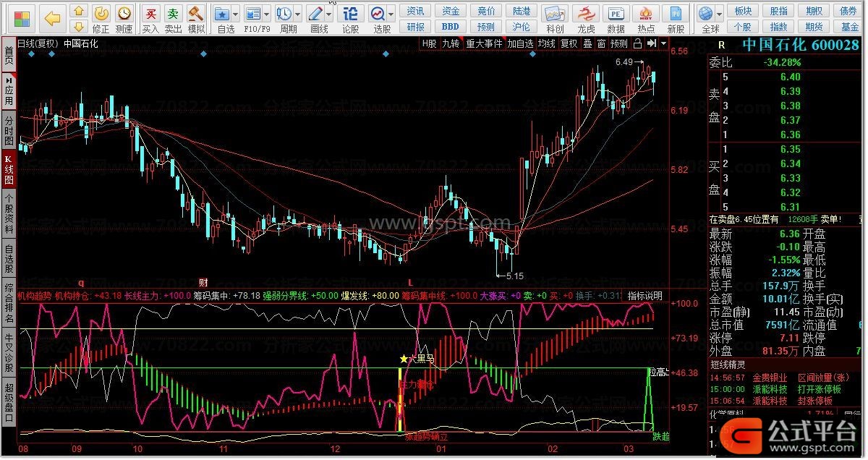Expand the 自选 dropdown arrow
This screenshot has height=460, width=868.
pyautogui.click(x=236, y=14)
